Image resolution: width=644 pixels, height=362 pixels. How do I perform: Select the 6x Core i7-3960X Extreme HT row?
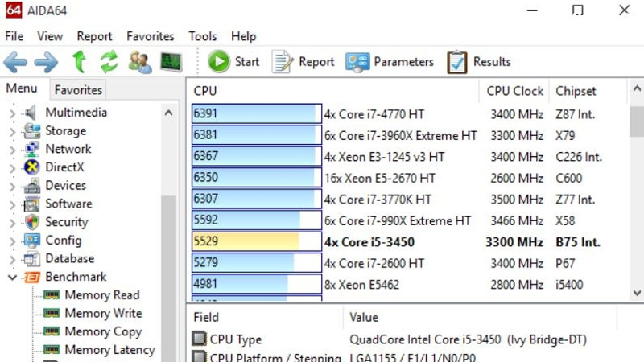[x=409, y=135]
